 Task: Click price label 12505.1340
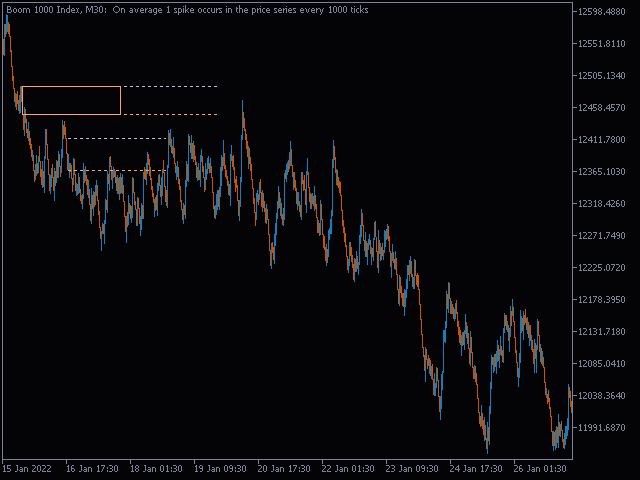(601, 76)
